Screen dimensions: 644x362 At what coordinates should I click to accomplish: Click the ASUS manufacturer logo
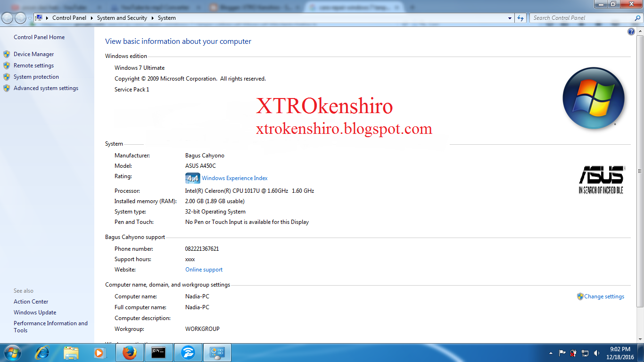click(x=602, y=179)
